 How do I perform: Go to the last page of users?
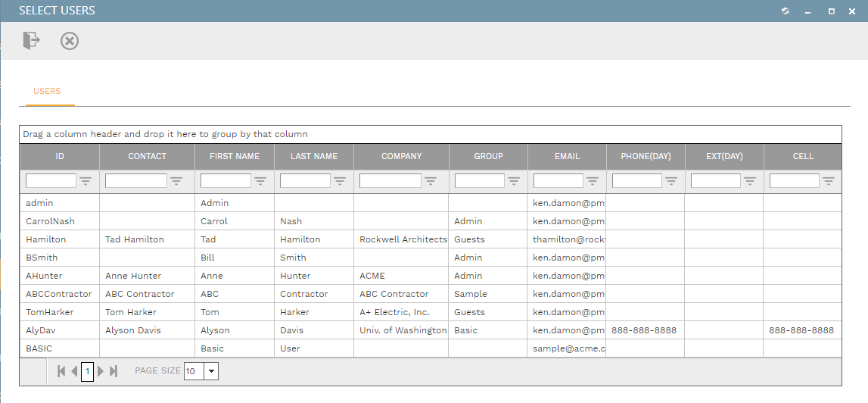point(114,371)
